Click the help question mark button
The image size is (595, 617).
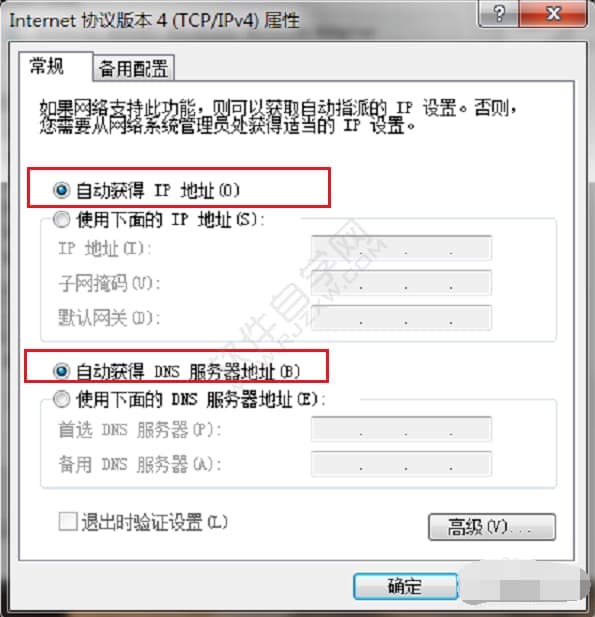point(499,14)
